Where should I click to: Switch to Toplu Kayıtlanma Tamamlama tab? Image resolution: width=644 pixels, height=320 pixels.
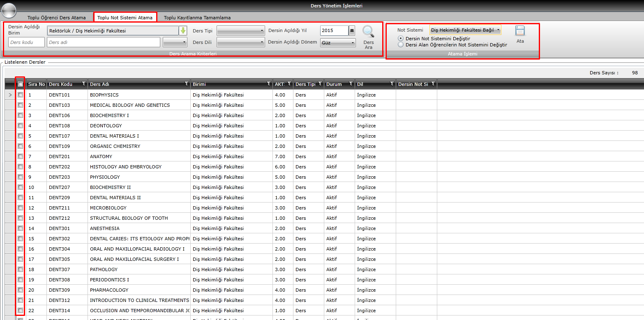click(x=197, y=18)
